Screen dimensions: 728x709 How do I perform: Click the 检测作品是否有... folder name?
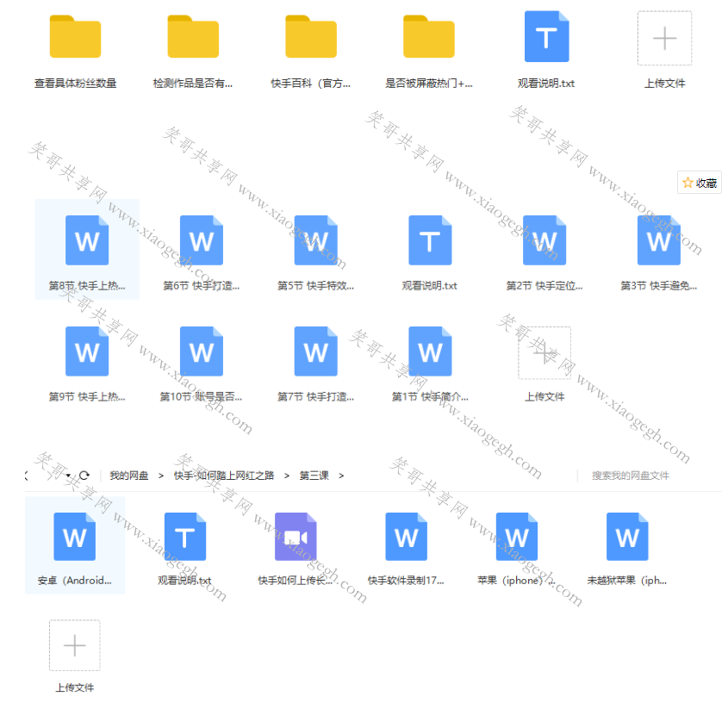pos(193,84)
